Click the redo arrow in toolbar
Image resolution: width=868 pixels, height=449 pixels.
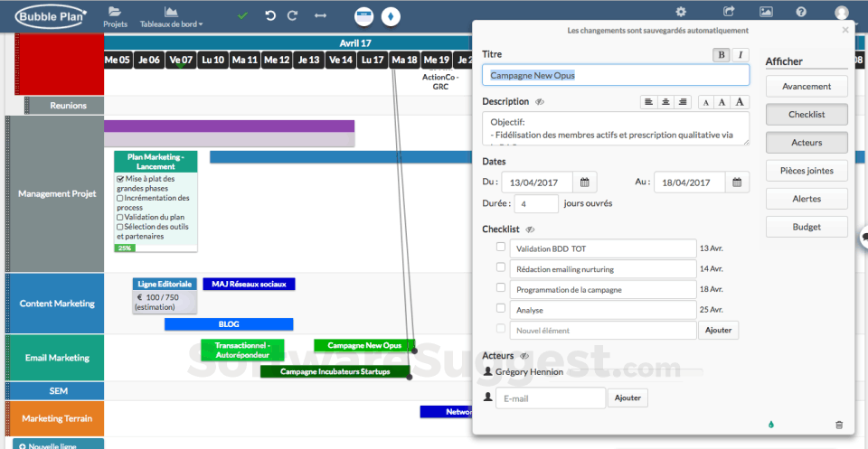click(x=292, y=15)
